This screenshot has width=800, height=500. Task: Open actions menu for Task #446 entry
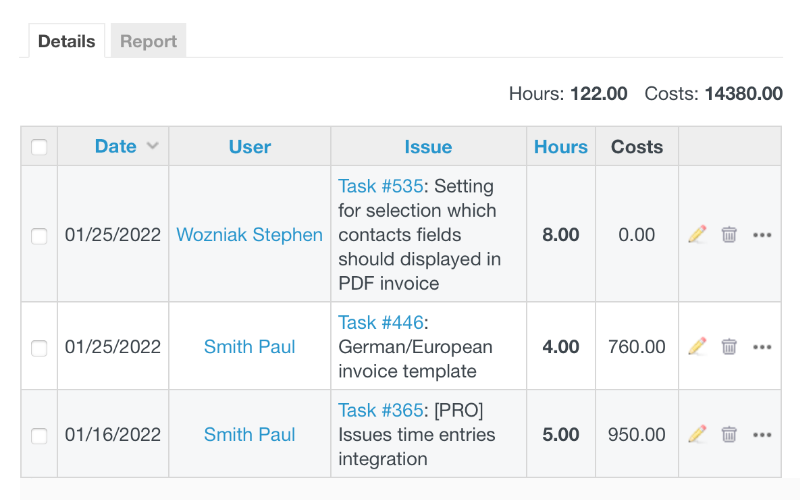tap(762, 347)
